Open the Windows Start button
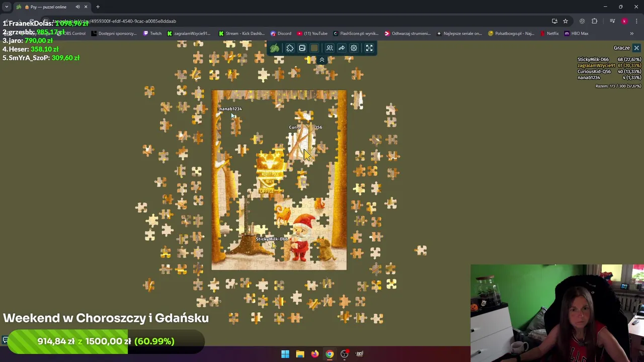644x362 pixels. [285, 354]
